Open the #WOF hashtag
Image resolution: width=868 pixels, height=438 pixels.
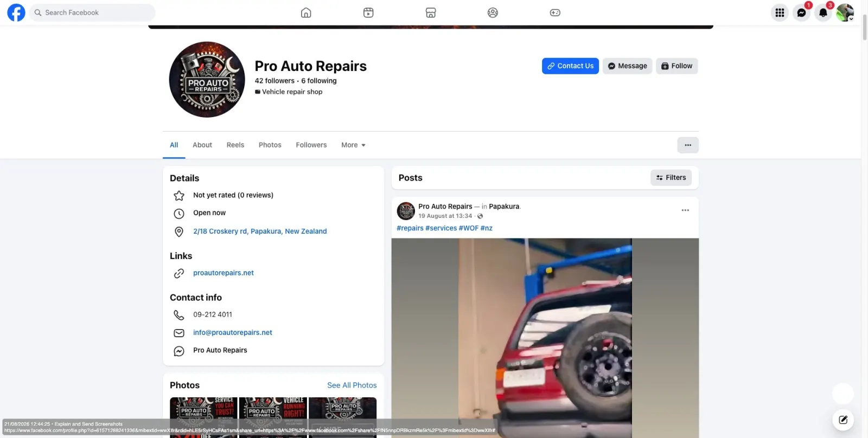pyautogui.click(x=469, y=228)
